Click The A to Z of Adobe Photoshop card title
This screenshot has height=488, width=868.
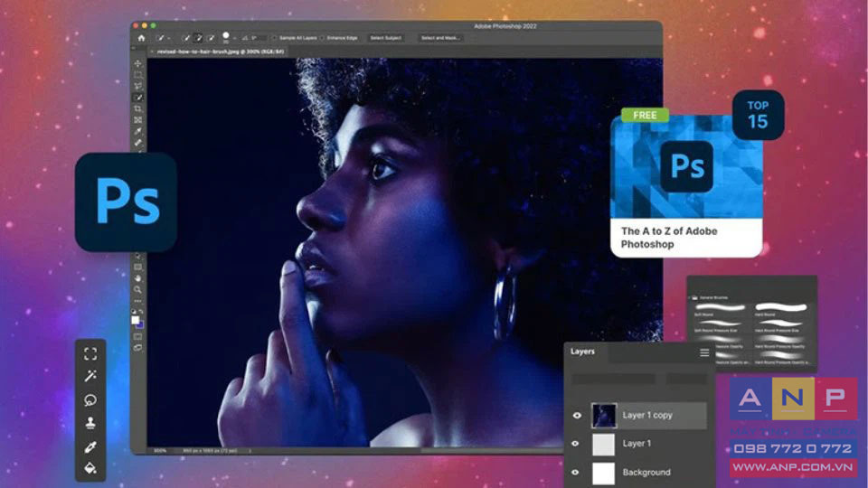pos(669,238)
